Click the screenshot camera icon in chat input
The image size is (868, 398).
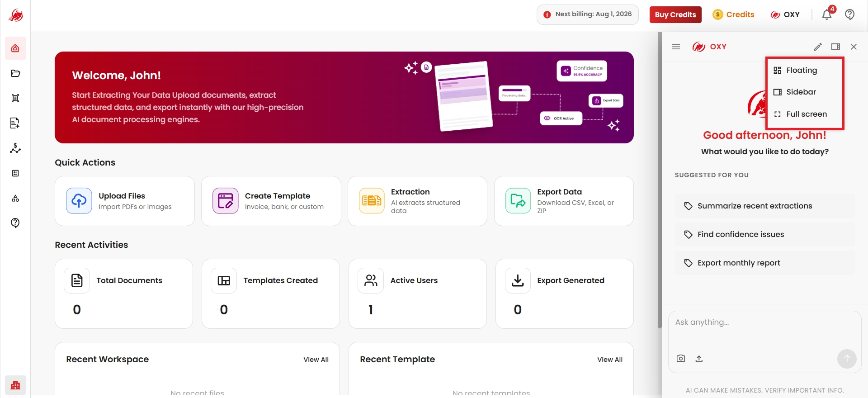tap(681, 359)
